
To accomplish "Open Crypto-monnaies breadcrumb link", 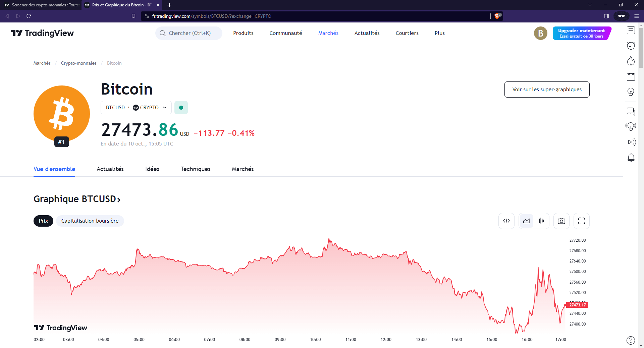I will 78,63.
